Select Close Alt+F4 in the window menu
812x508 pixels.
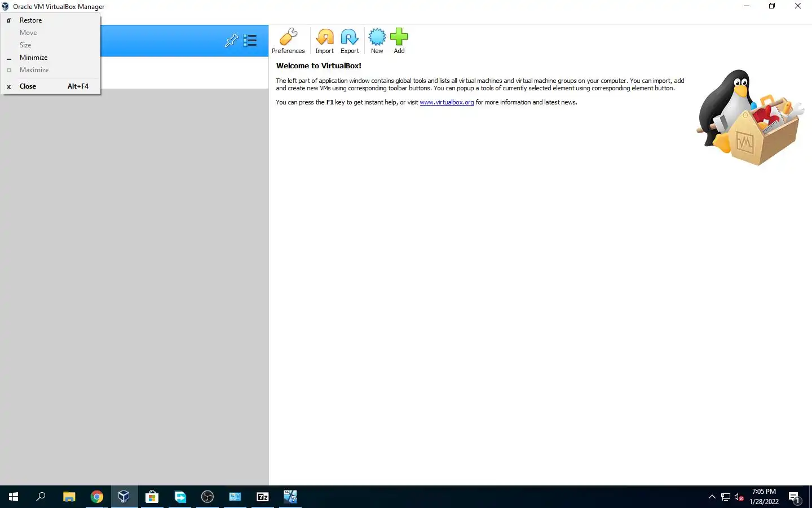[x=51, y=86]
